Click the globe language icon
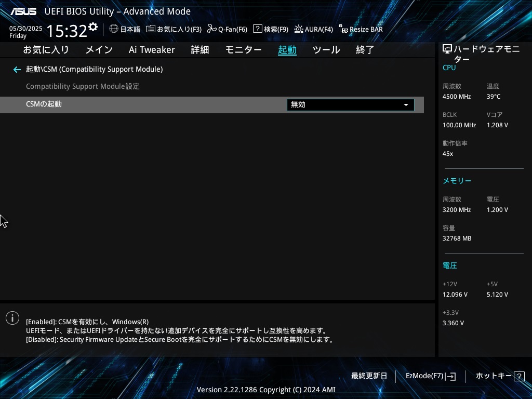Image resolution: width=532 pixels, height=399 pixels. (x=114, y=29)
